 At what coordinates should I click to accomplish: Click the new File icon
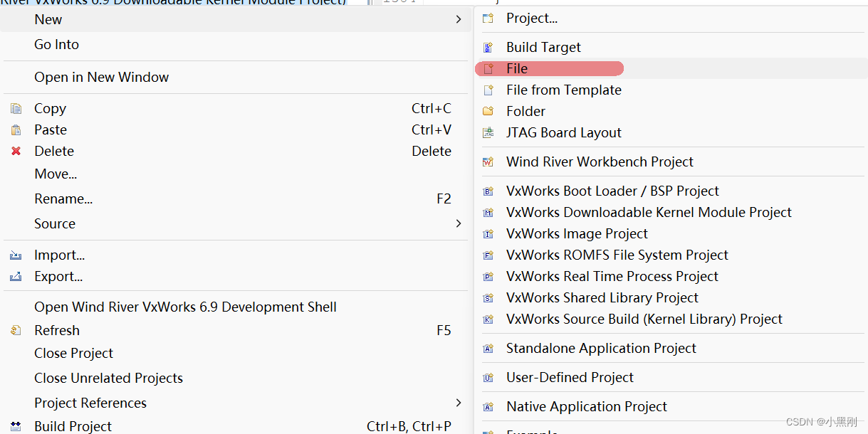(x=488, y=69)
